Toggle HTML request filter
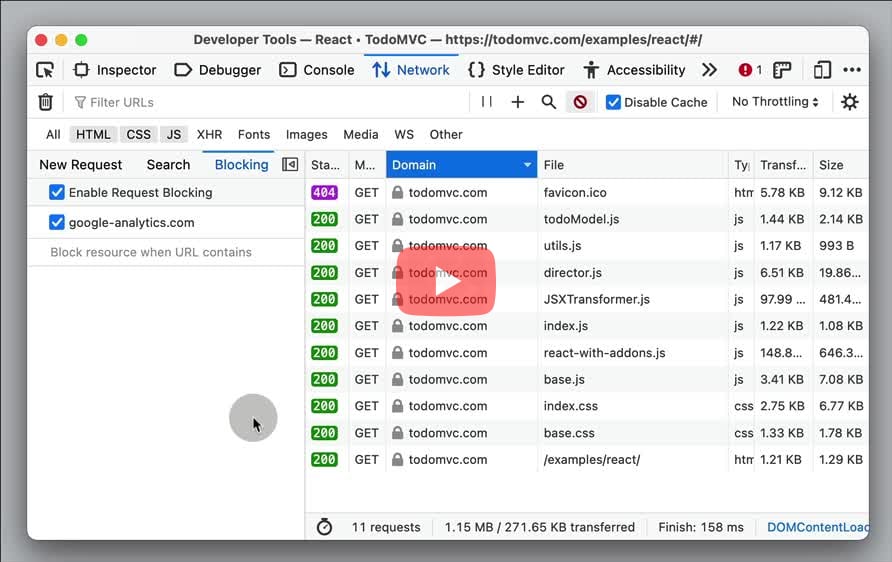The image size is (892, 562). tap(93, 135)
